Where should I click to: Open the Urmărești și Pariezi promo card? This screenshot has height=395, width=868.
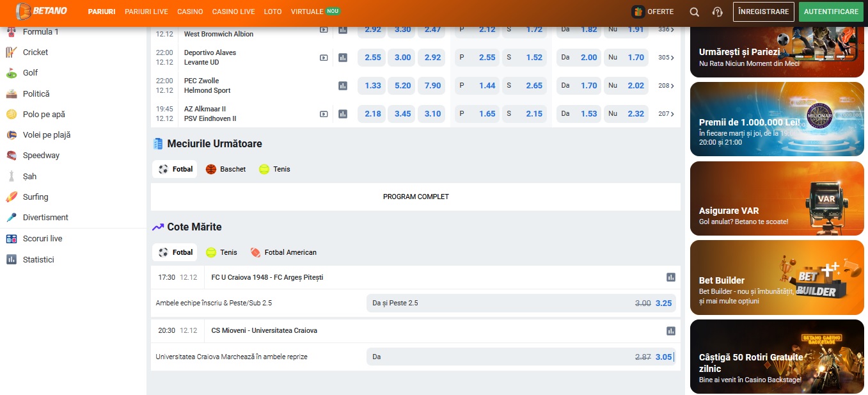coord(777,52)
